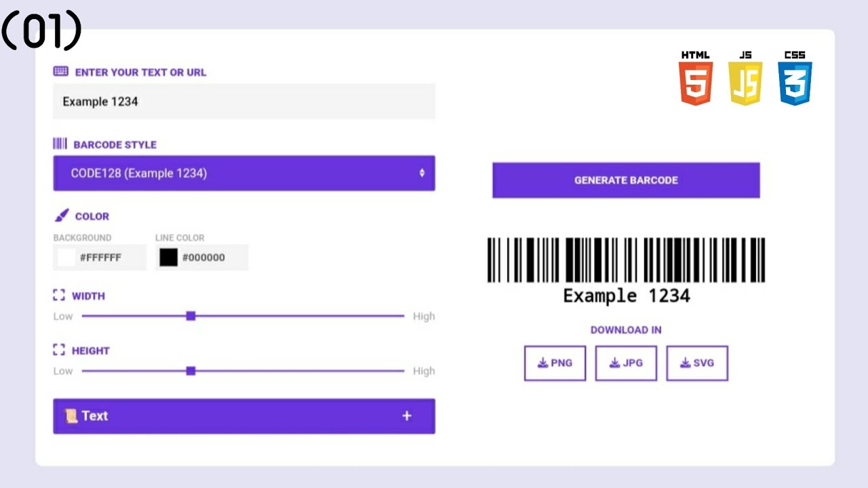868x488 pixels.
Task: Click the 'BARCODE STYLE' heading
Action: 115,144
